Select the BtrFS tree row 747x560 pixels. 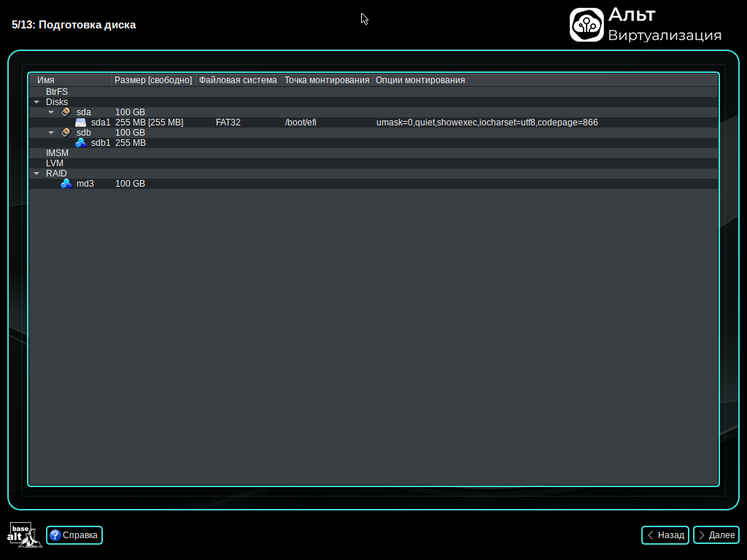tap(373, 92)
